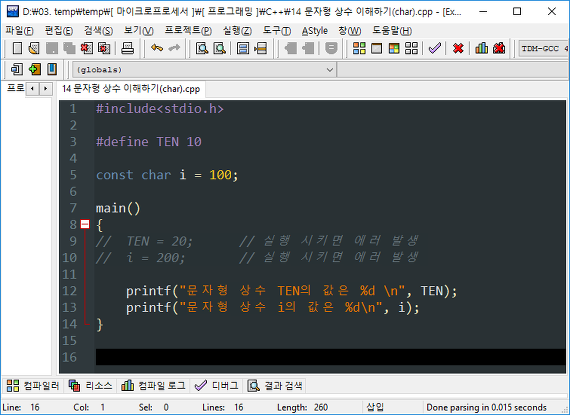This screenshot has height=415, width=570.
Task: Click the Find (magnifier) icon
Action: coord(202,48)
